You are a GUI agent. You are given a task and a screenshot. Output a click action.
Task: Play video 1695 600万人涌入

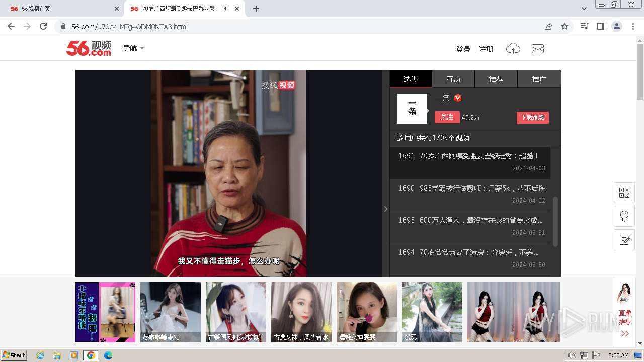coord(470,227)
